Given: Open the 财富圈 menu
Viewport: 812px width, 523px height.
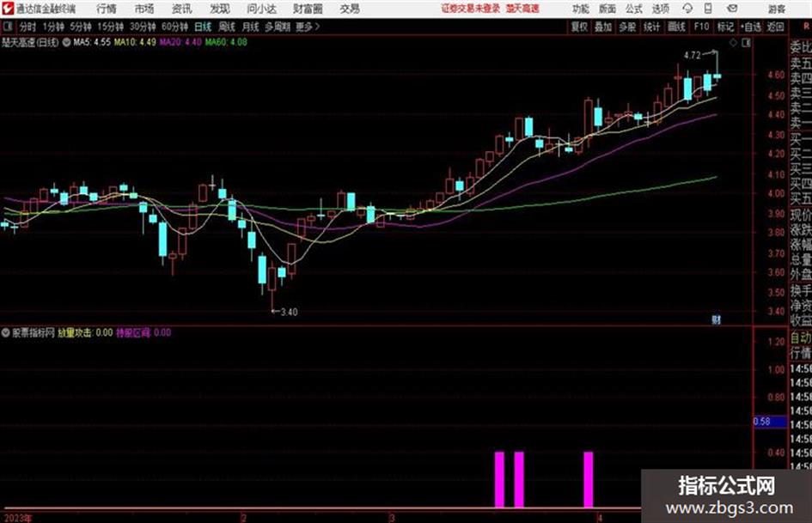Looking at the screenshot, I should (x=308, y=9).
